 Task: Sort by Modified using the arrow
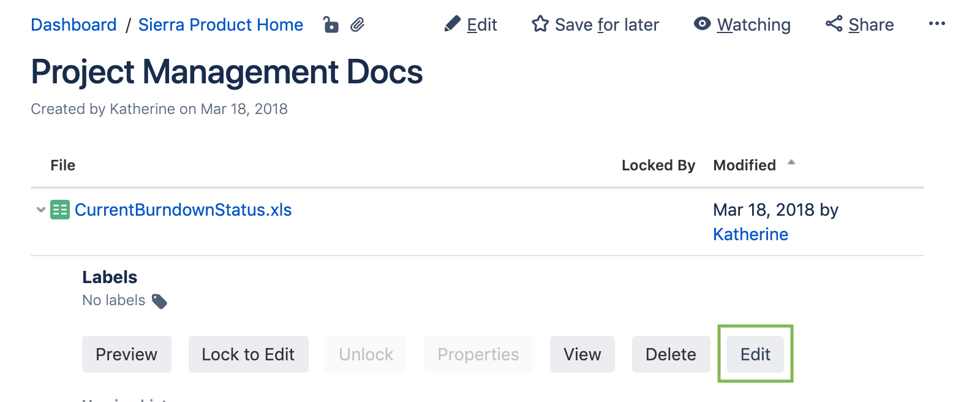[791, 163]
